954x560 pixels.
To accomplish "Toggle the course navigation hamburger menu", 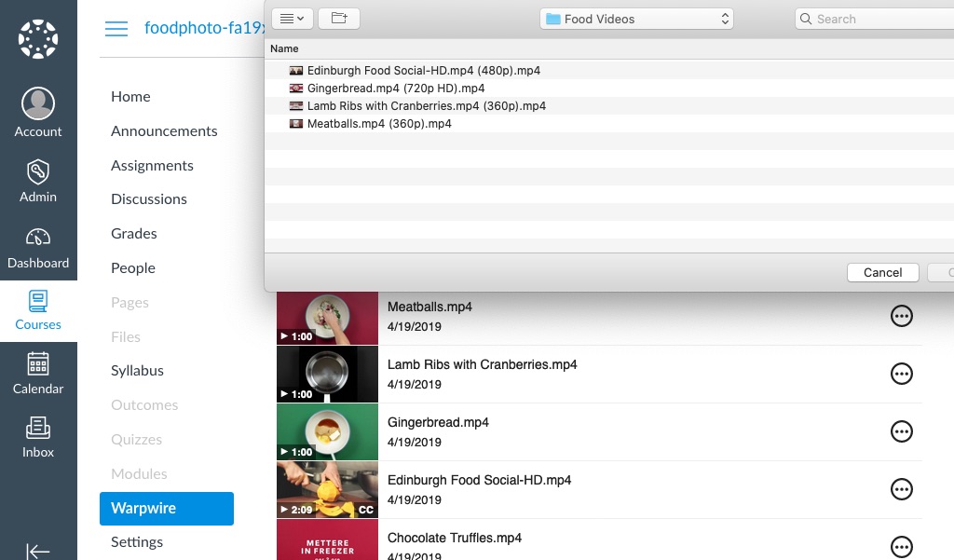I will pyautogui.click(x=116, y=29).
